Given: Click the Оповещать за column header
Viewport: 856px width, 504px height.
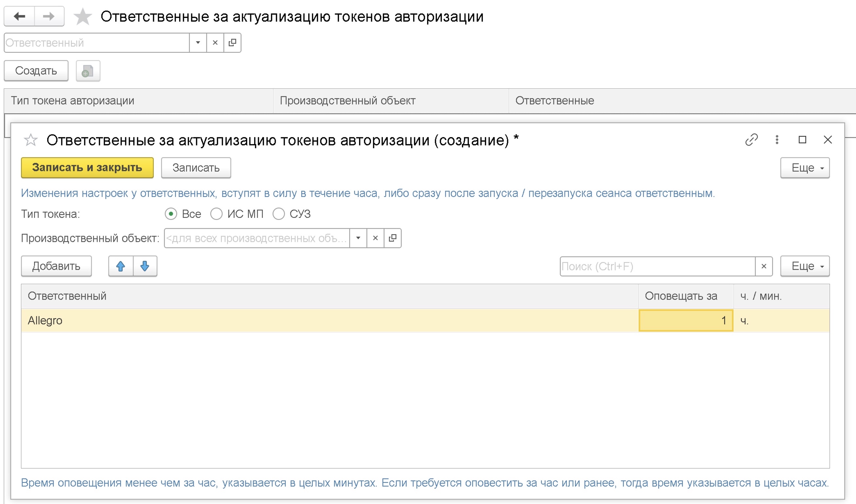Looking at the screenshot, I should click(686, 296).
